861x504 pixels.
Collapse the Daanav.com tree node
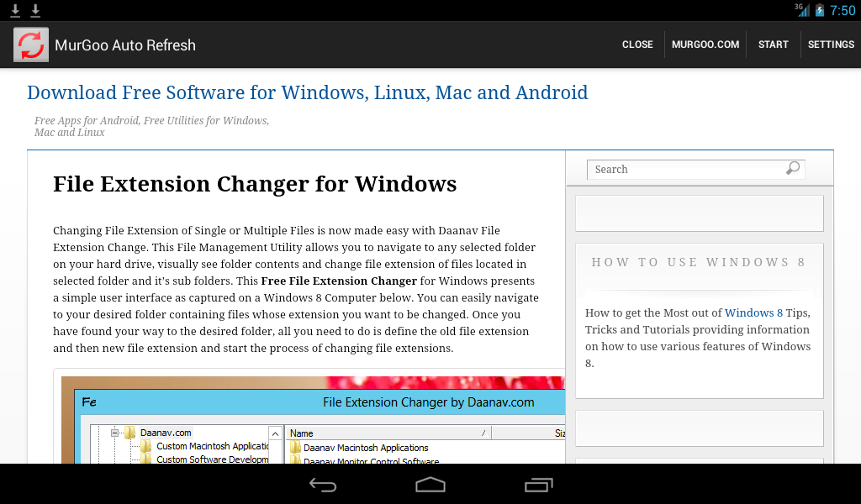(x=114, y=433)
